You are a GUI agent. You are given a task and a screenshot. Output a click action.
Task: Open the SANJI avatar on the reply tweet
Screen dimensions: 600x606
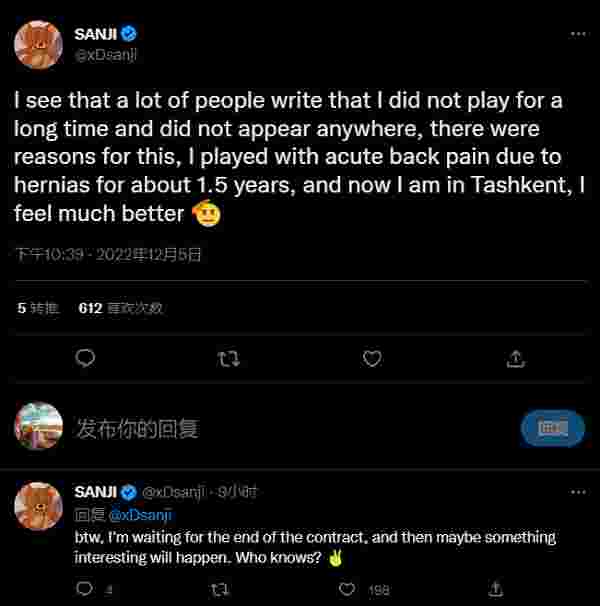click(39, 506)
